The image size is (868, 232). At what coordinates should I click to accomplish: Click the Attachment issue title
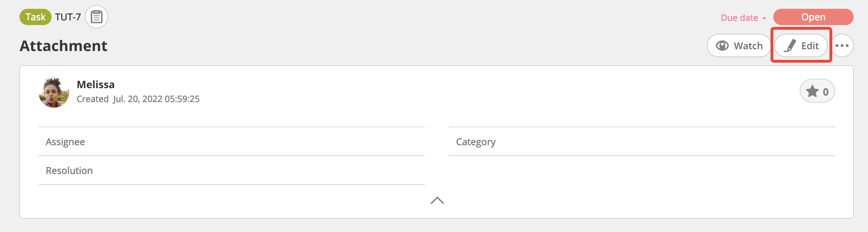tap(64, 46)
